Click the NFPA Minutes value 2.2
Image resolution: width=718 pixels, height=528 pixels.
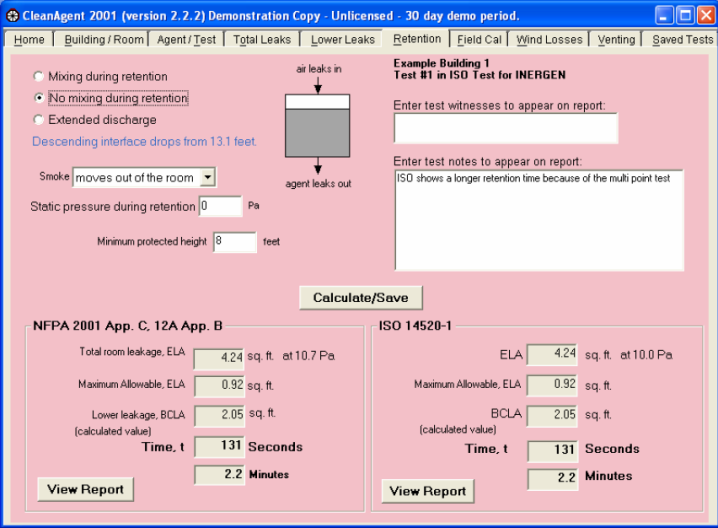pyautogui.click(x=219, y=474)
